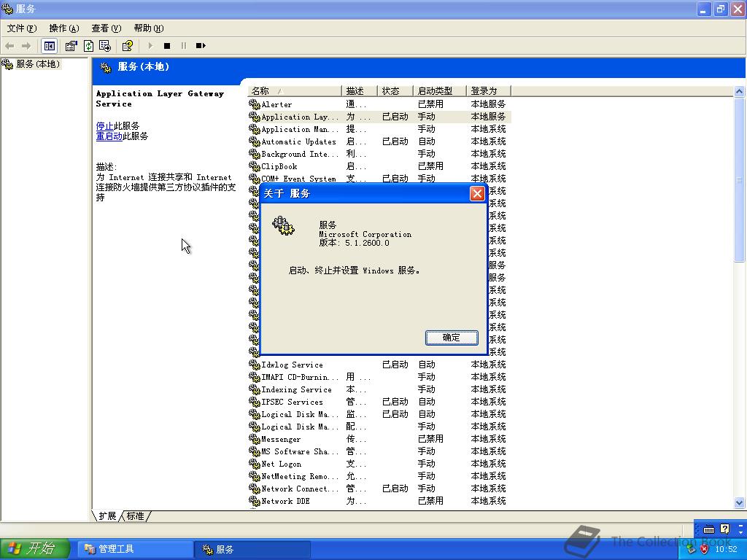Click the Idwlog Service gear icon
Viewport: 747px width, 560px height.
tap(255, 365)
